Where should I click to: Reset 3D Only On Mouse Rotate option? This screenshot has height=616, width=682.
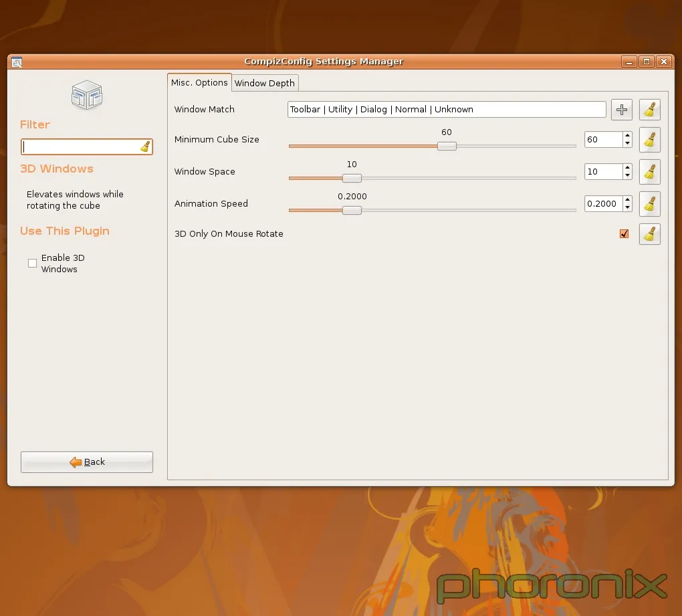pos(649,234)
